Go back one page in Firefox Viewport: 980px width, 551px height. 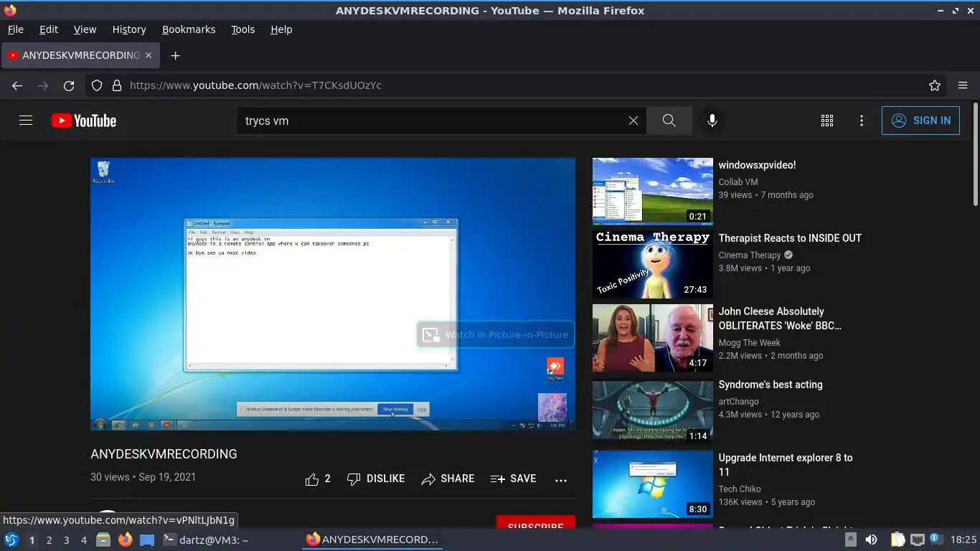[x=17, y=85]
